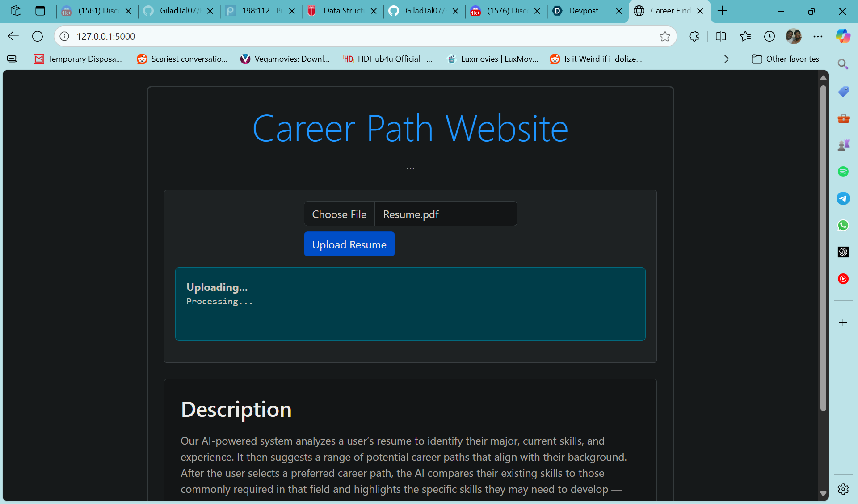Open browser History icon
858x504 pixels.
(769, 36)
